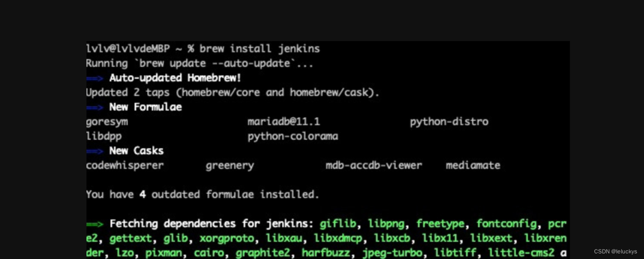Select the 'Updated 2 taps' line
This screenshot has height=259, width=644.
(233, 93)
